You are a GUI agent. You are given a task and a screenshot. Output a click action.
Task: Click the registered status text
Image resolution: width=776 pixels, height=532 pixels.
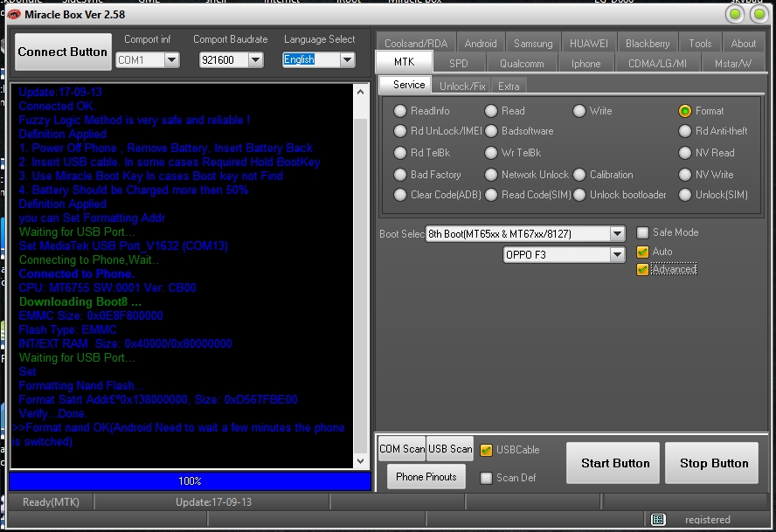click(708, 520)
